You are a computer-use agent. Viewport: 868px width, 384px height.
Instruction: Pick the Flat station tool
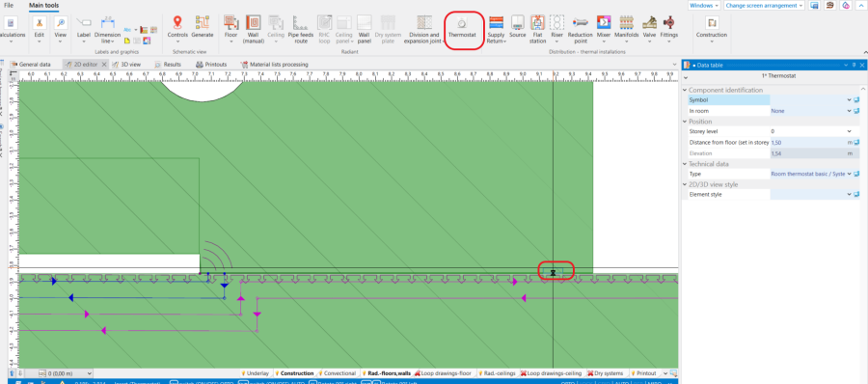point(537,28)
